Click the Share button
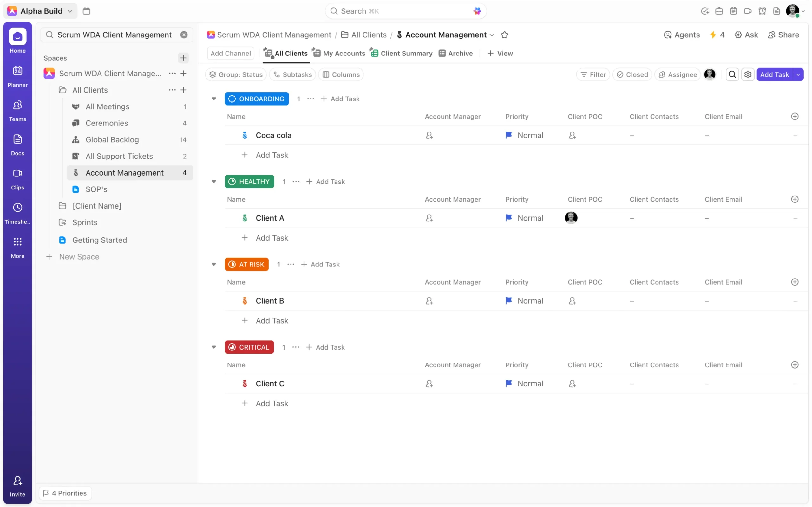The image size is (812, 507). (x=783, y=35)
